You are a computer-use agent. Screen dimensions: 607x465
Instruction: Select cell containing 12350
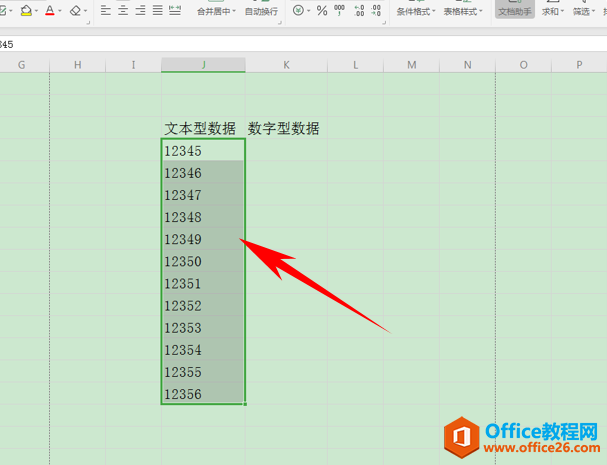coord(203,261)
